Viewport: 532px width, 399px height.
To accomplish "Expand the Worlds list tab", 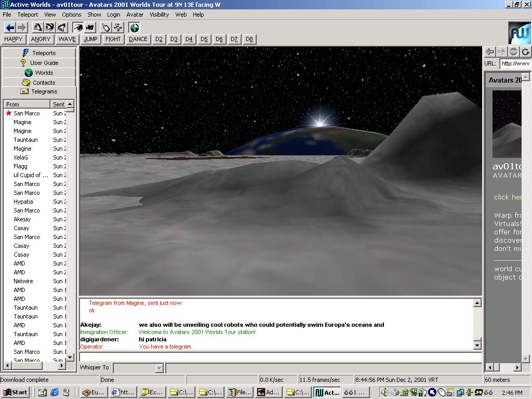I will click(39, 73).
